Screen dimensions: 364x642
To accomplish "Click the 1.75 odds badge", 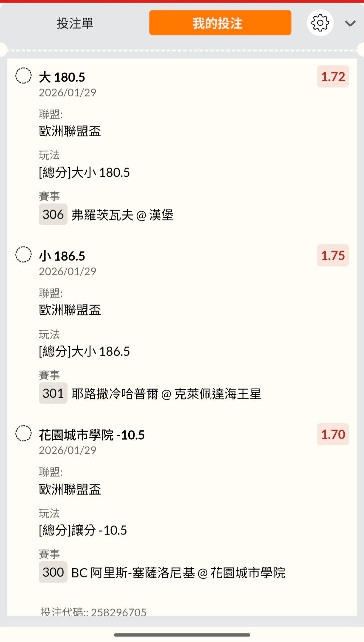I will (x=333, y=256).
